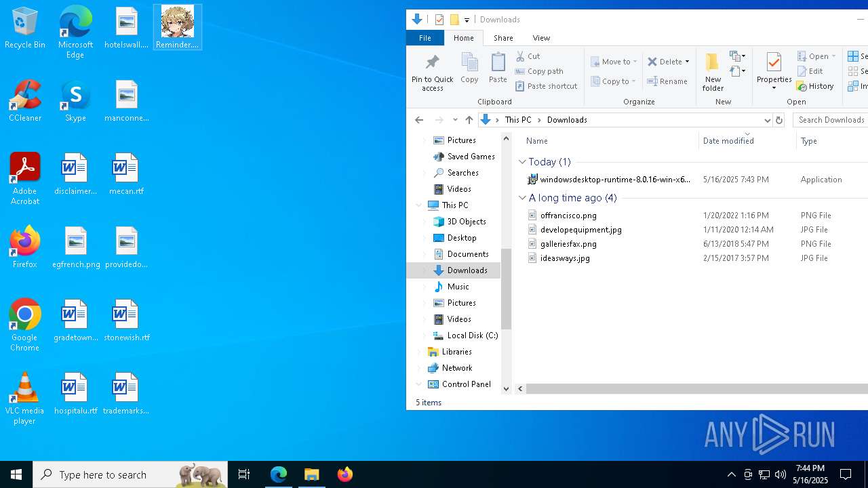
Task: Open Firefox from the taskbar
Action: [x=345, y=474]
